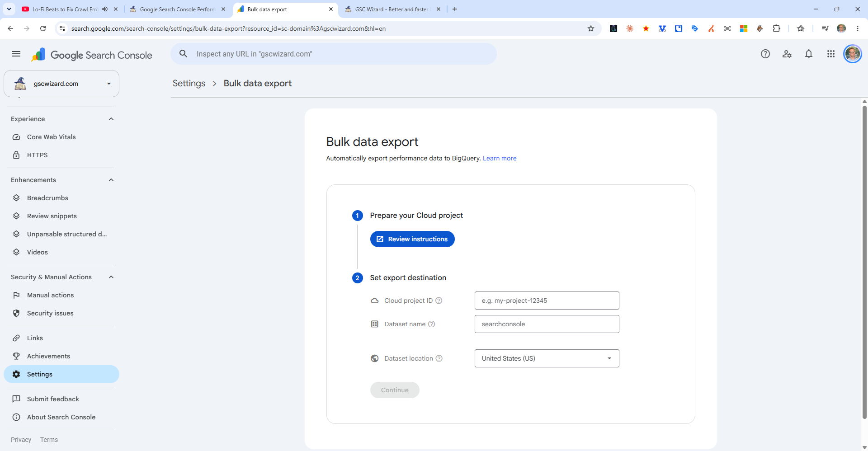Open the gscwizard.com property selector
Image resolution: width=868 pixels, height=451 pixels.
(61, 84)
